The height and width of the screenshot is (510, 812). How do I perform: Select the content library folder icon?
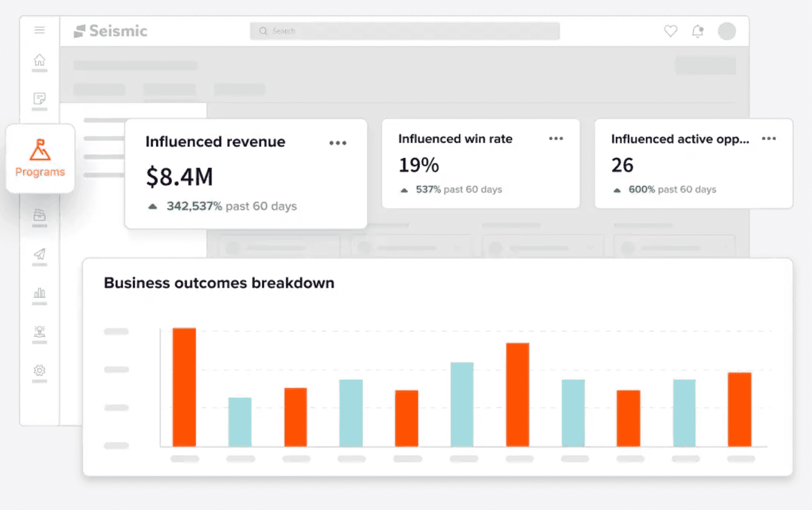[x=40, y=216]
